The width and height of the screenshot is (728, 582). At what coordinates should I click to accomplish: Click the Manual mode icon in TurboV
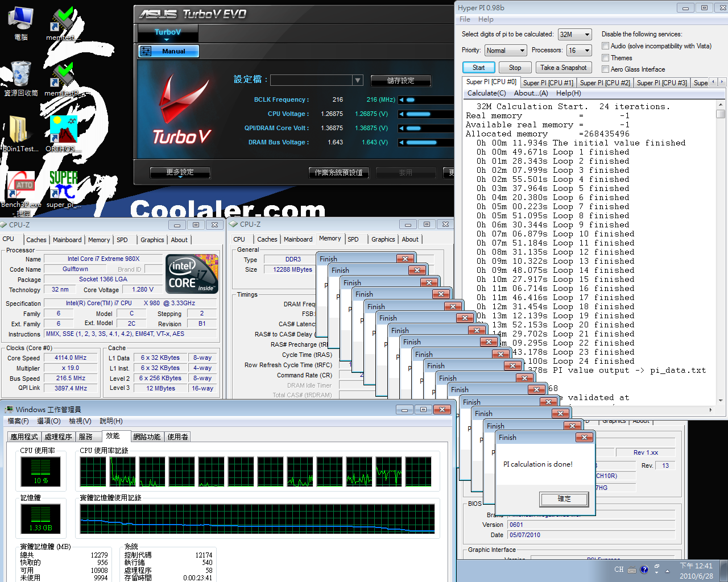146,51
